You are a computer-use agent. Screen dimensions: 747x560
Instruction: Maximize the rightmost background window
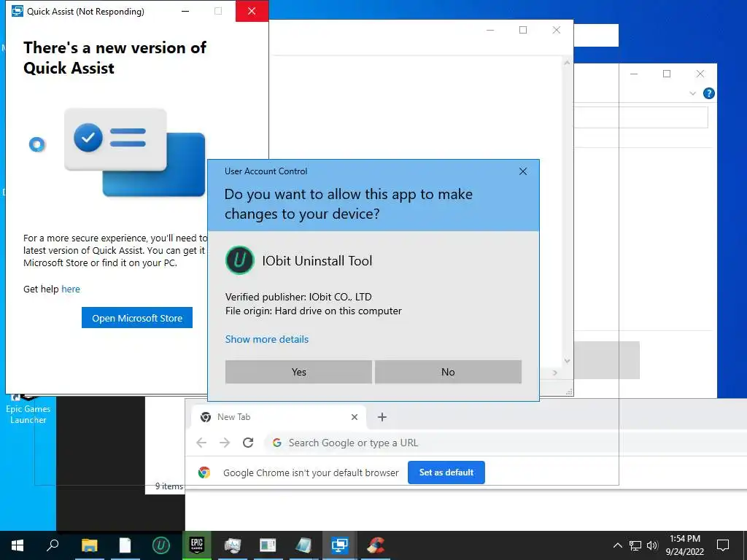[x=667, y=74]
